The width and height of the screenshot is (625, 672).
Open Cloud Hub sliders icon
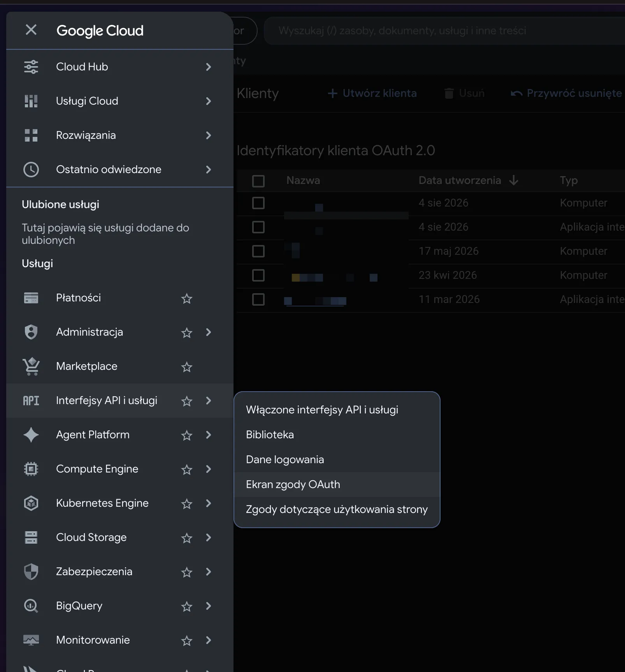[31, 67]
